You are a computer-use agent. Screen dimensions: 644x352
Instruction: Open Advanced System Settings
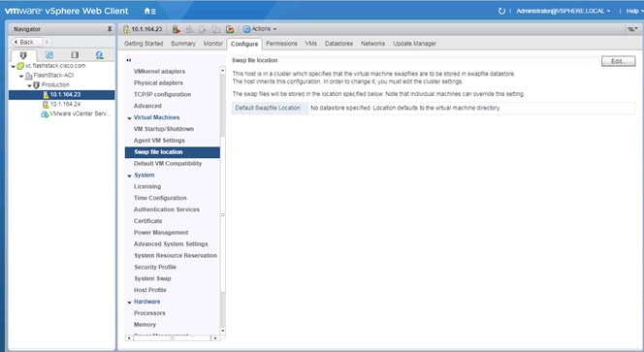[171, 244]
